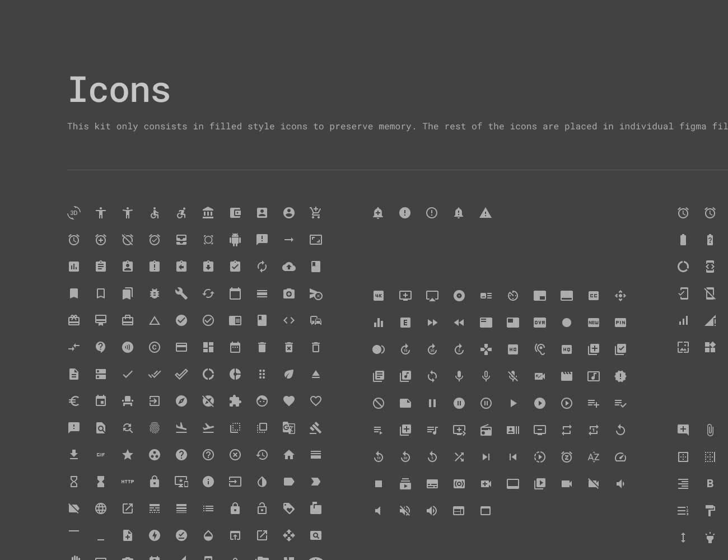
Task: Select the add to shopping cart icon
Action: pos(316,213)
